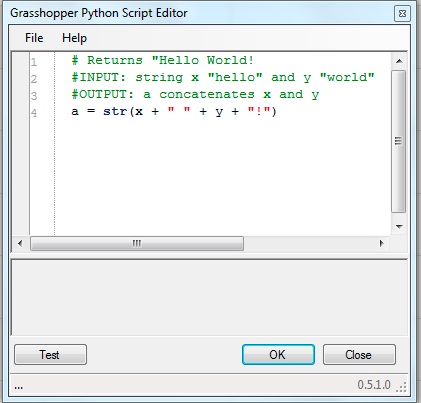Select line number 1 in gutter
421x403 pixels.
point(34,62)
